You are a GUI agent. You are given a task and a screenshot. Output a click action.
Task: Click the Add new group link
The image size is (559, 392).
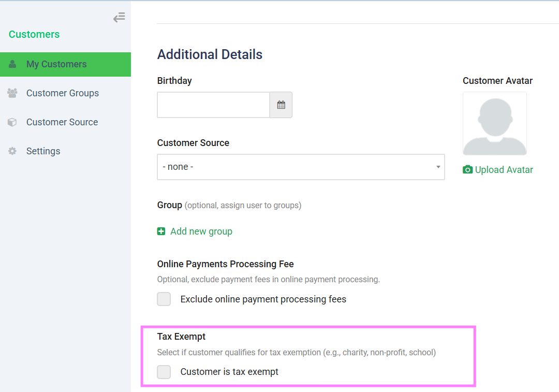[x=201, y=231]
